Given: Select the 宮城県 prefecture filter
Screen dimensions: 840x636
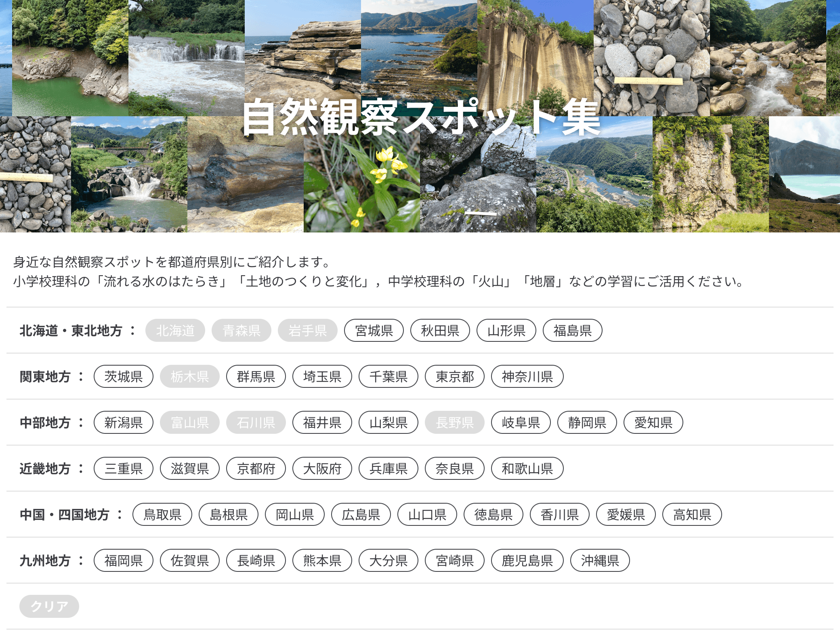Looking at the screenshot, I should pos(374,331).
